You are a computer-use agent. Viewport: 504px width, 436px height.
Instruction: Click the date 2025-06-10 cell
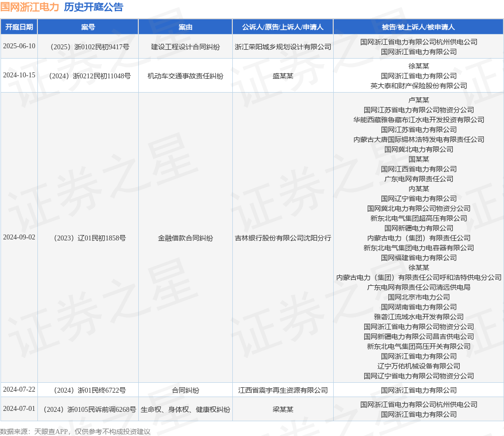pyautogui.click(x=19, y=46)
